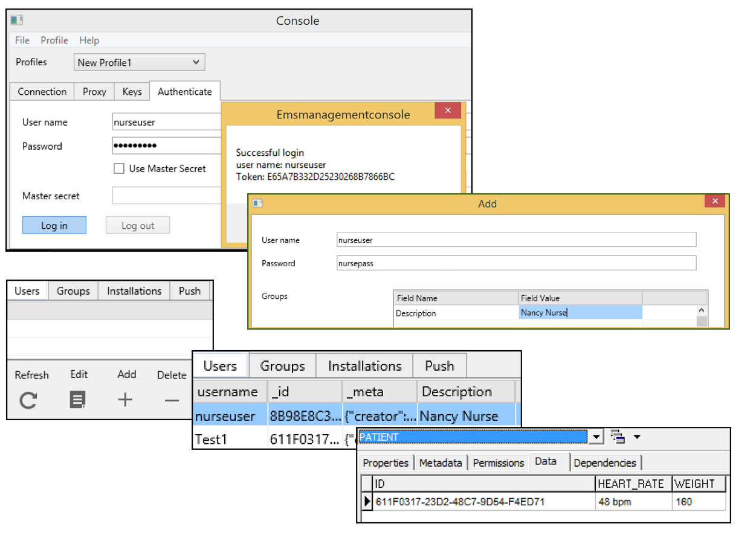The image size is (756, 544).
Task: Close the Emsmanagementconsole dialog
Action: [448, 110]
